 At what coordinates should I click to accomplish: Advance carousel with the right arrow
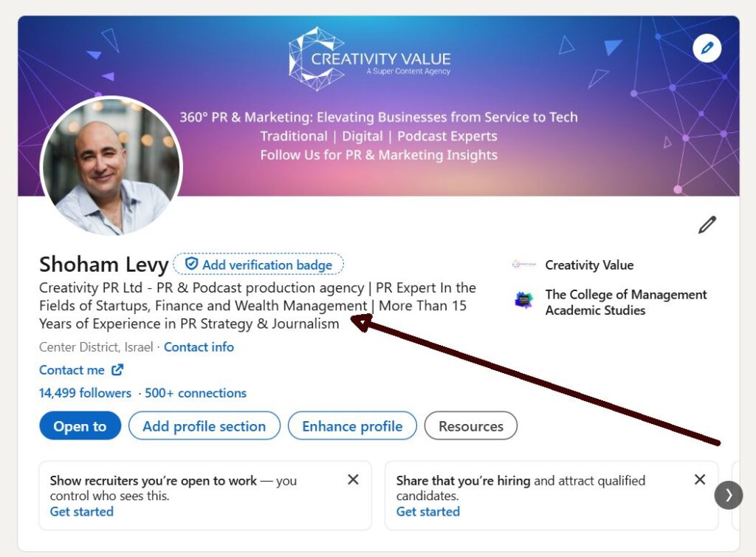[x=729, y=495]
